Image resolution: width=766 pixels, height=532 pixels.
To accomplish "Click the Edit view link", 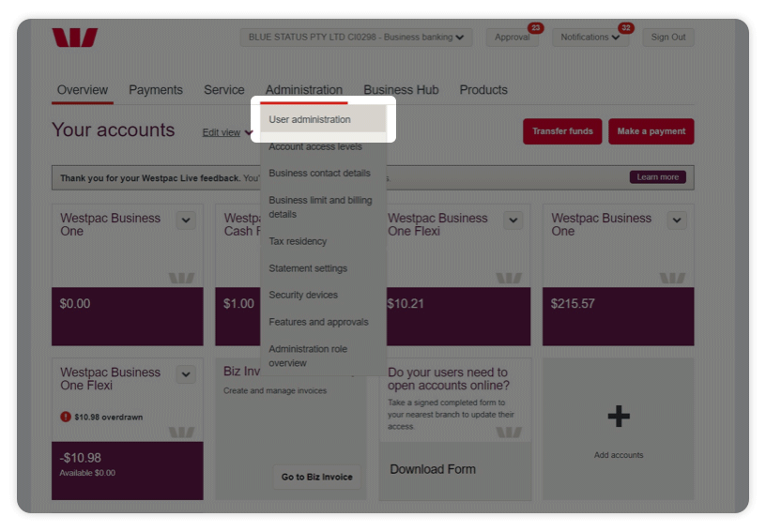I will [x=222, y=132].
